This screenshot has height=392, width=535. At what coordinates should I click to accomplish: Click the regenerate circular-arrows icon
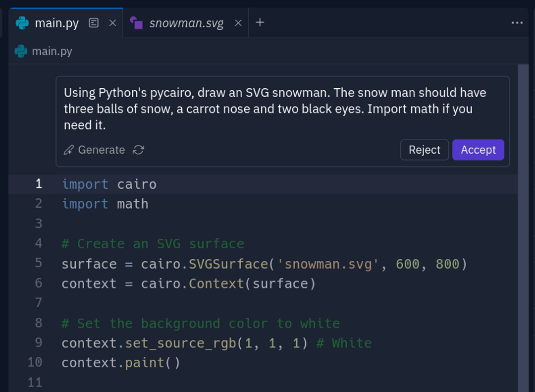coord(138,150)
